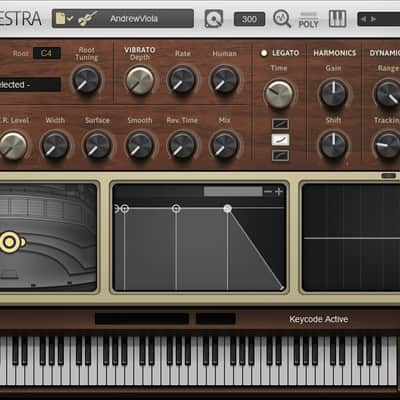
Task: Click the envelope plus button
Action: (x=278, y=192)
